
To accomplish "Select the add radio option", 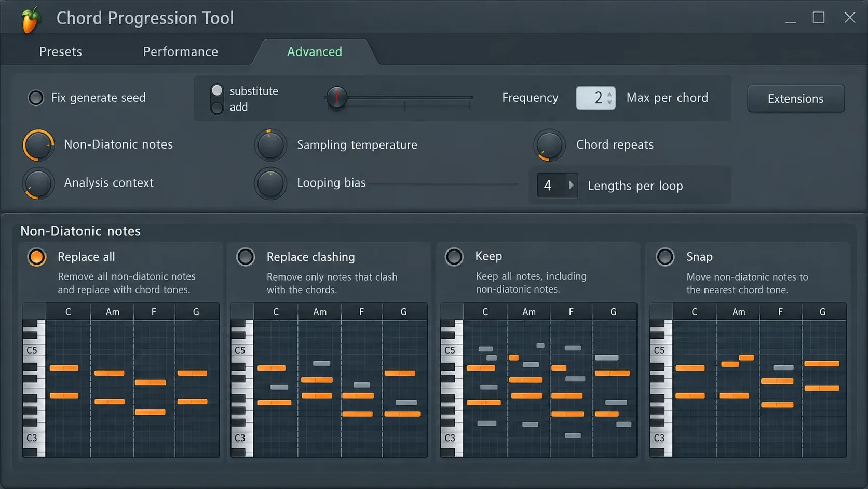I will [217, 107].
